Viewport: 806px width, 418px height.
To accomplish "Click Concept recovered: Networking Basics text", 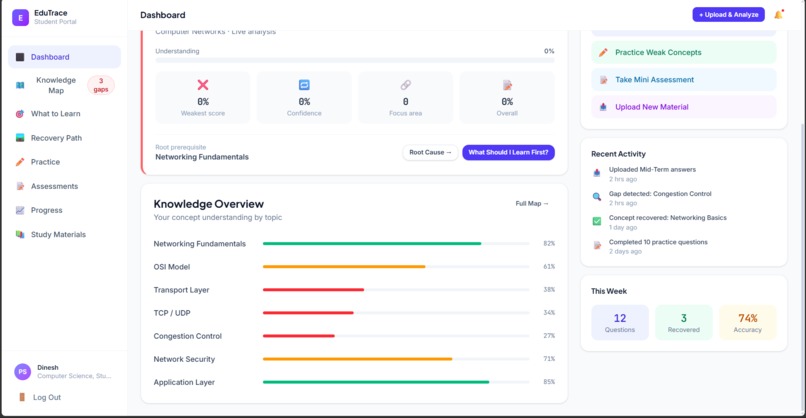I will (668, 218).
